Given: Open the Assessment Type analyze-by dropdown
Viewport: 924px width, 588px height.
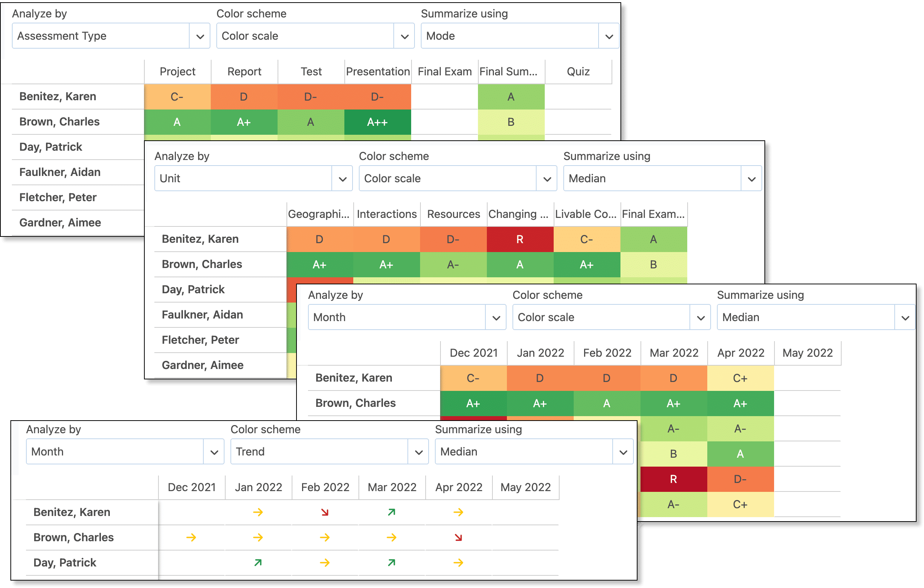Looking at the screenshot, I should tap(111, 36).
